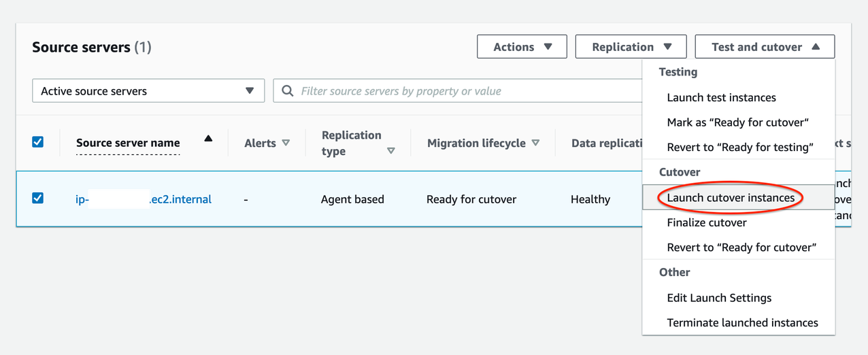Choose Mark as "Ready for cutover"

pyautogui.click(x=737, y=122)
